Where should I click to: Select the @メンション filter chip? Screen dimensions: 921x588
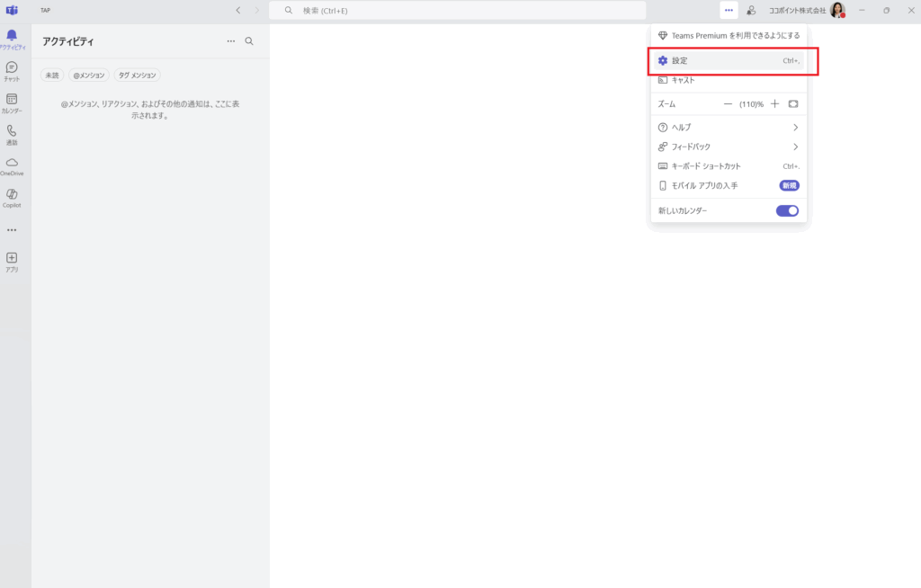click(89, 76)
